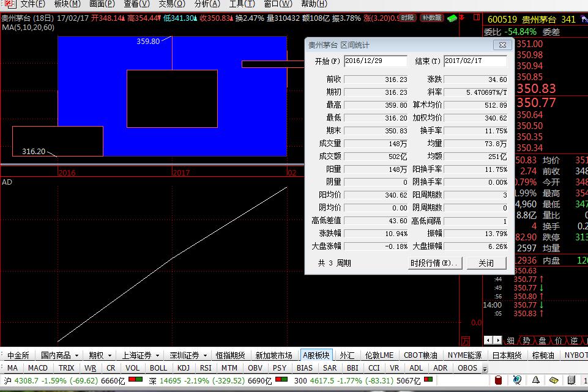The height and width of the screenshot is (392, 588).
Task: Click the 结束 date field 2017/02/17
Action: (475, 61)
